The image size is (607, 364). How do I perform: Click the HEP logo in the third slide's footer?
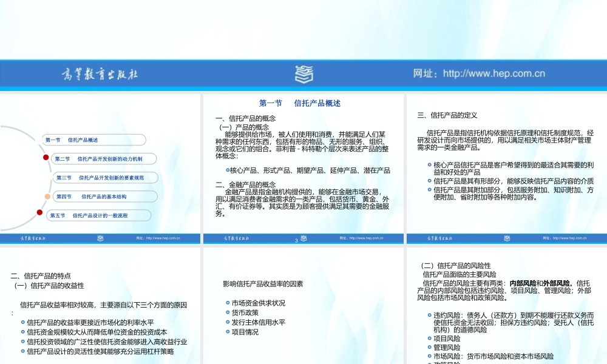(507, 238)
